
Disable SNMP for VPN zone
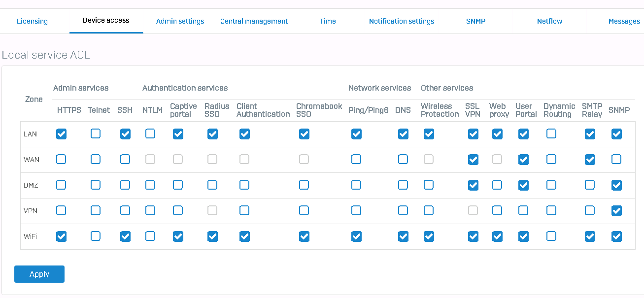pyautogui.click(x=616, y=211)
